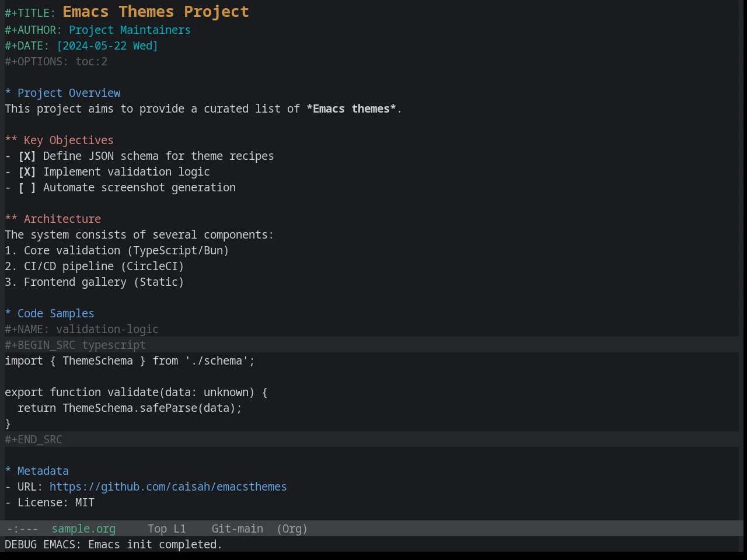Click the '#+NAME: validation-logic' line
Screen dimensions: 747x560
pos(82,330)
